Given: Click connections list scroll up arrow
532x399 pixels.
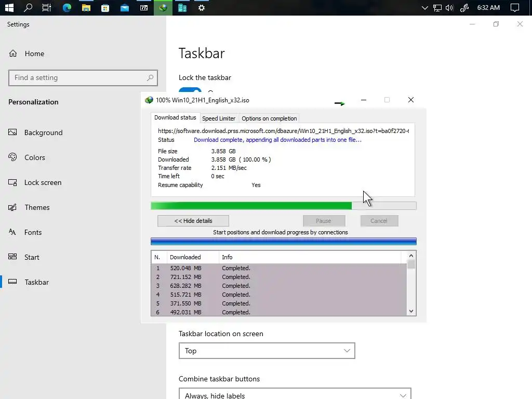Looking at the screenshot, I should click(411, 256).
